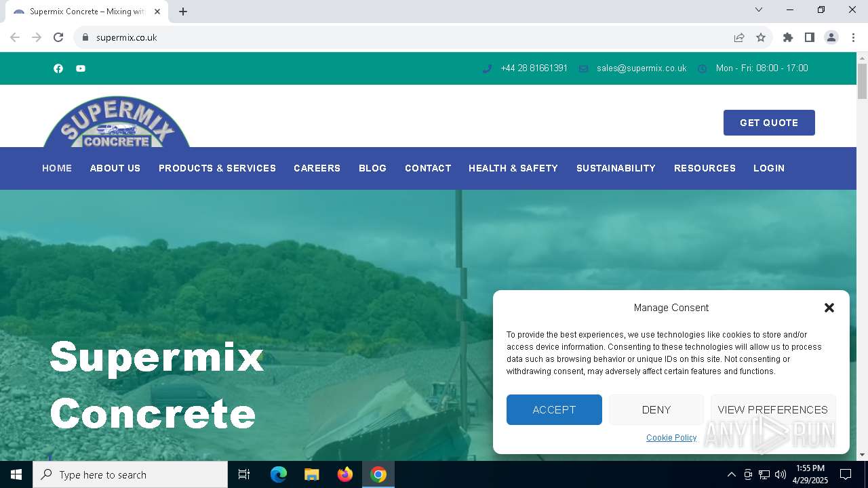Open the Chrome side panel icon
The width and height of the screenshot is (868, 488).
[810, 37]
